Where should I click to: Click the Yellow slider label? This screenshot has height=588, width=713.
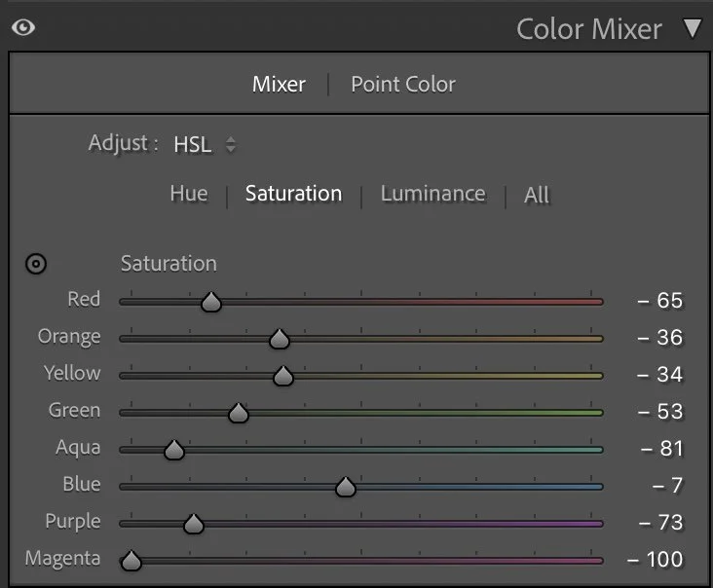click(x=72, y=374)
